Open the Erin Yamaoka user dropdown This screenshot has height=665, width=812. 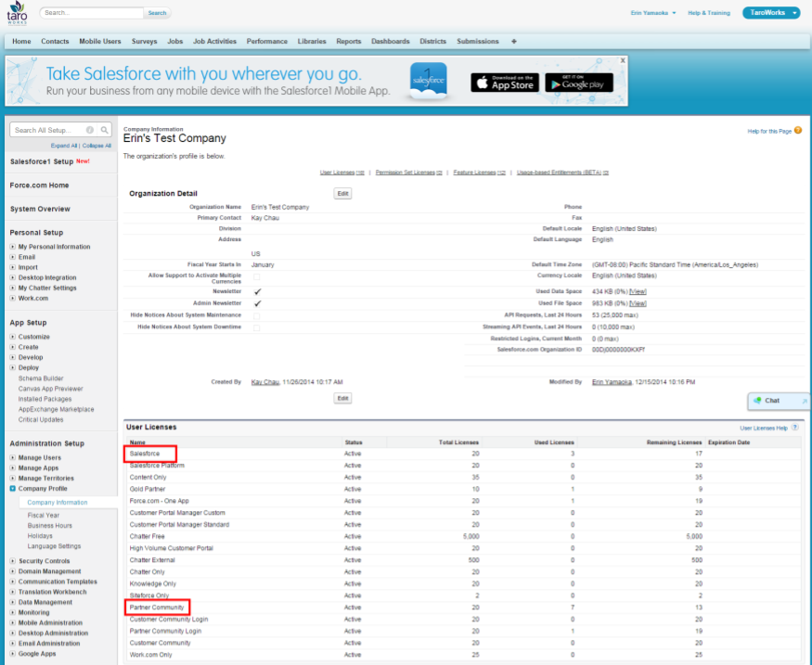click(653, 13)
